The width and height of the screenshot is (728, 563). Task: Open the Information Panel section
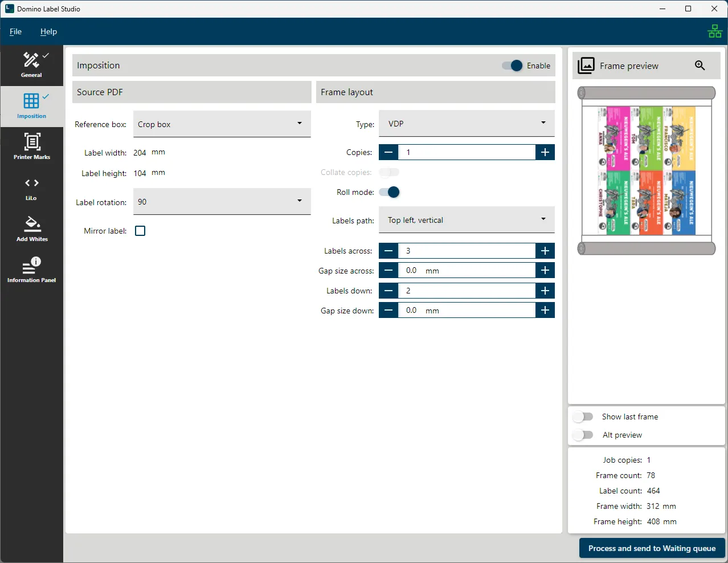31,270
